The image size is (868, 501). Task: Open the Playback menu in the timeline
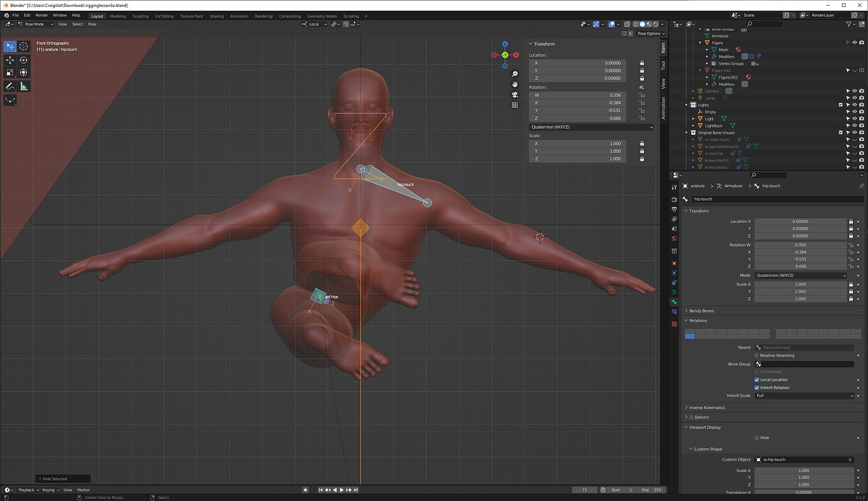tap(28, 490)
